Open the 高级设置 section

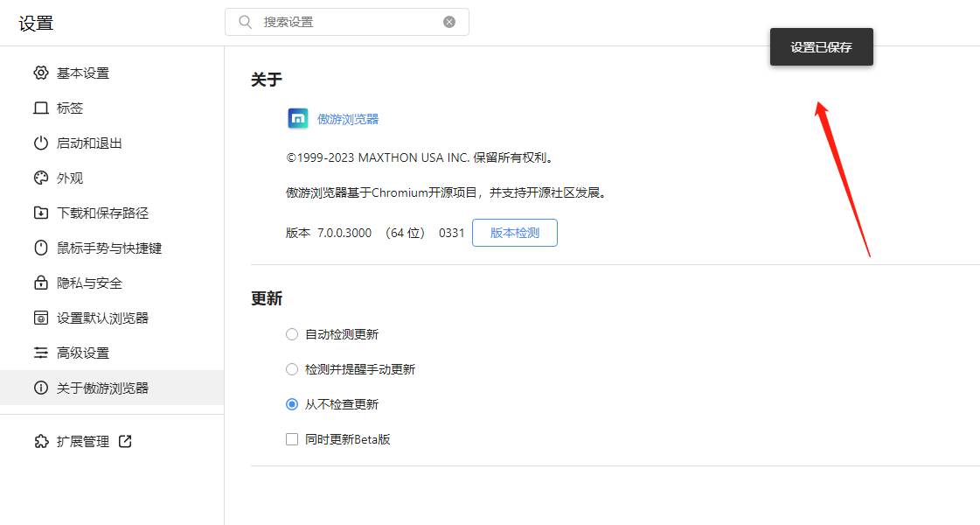coord(112,353)
